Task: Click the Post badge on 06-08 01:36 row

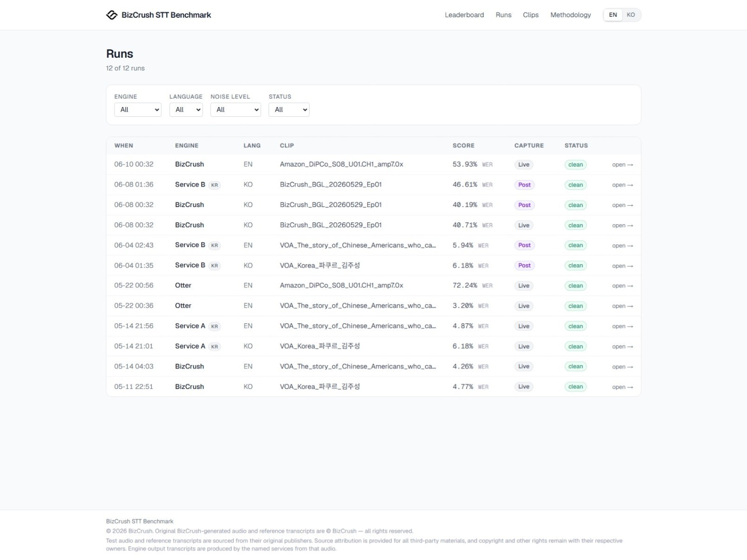Action: (x=525, y=185)
